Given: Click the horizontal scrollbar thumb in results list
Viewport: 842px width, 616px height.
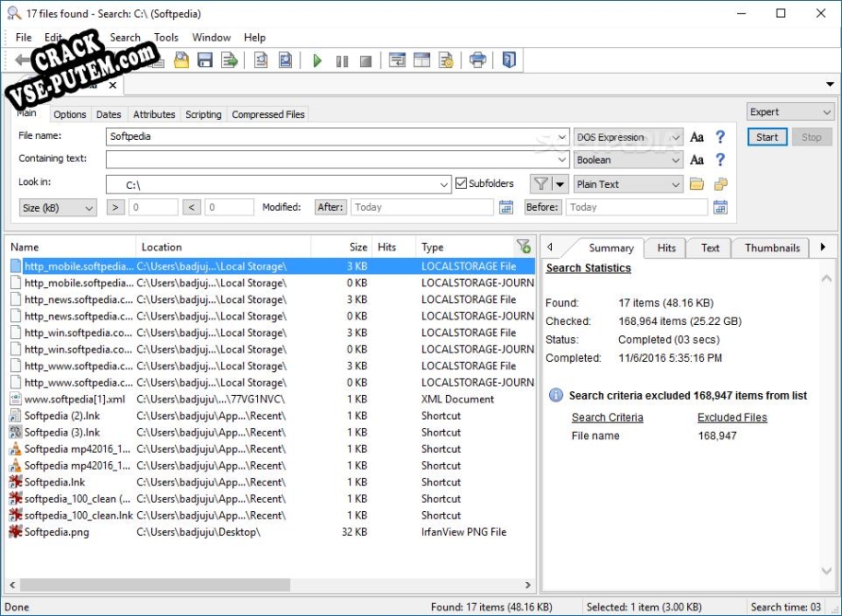Looking at the screenshot, I should 155,585.
